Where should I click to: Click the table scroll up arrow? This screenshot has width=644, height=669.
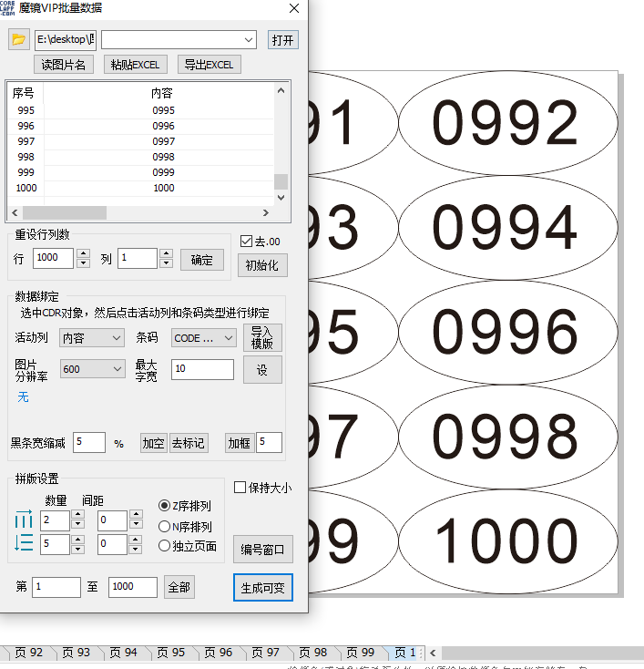281,90
